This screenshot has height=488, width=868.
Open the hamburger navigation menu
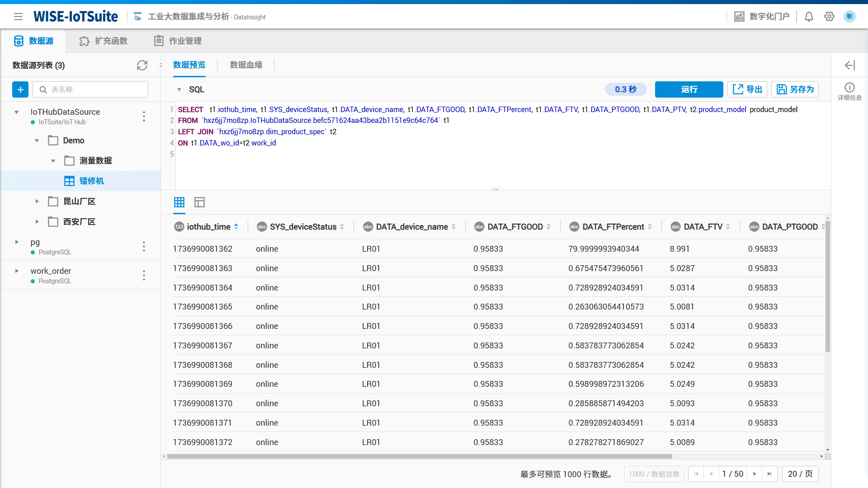click(x=18, y=17)
